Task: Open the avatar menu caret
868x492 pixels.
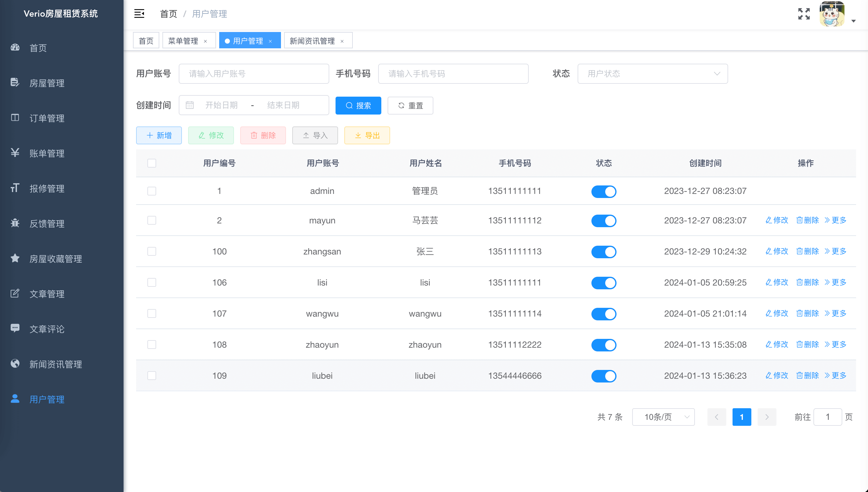Action: (854, 21)
